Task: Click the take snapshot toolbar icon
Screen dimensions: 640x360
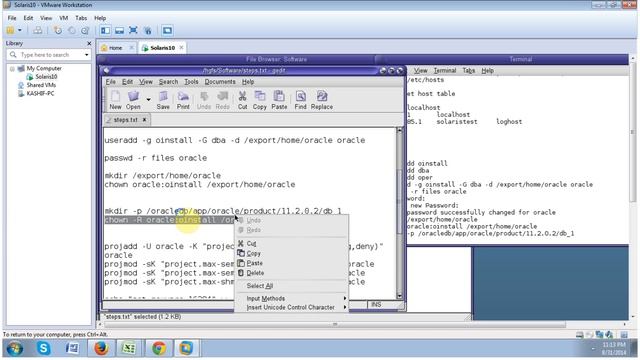Action: 58,31
